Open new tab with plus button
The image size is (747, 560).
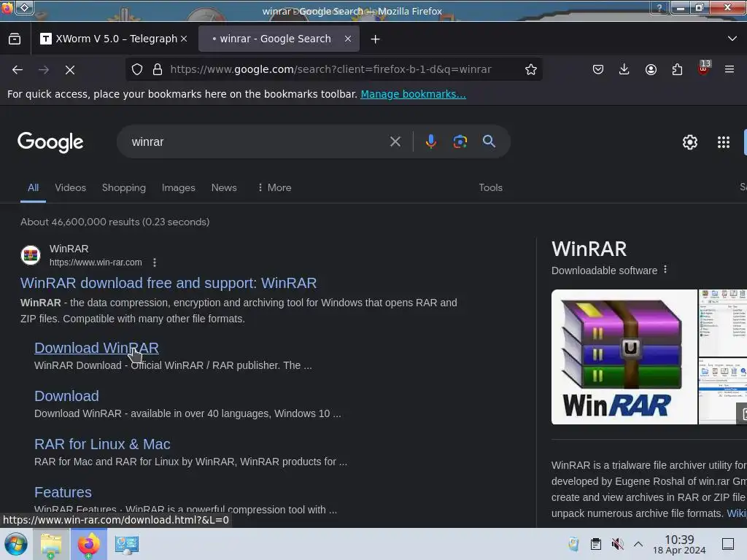(376, 39)
